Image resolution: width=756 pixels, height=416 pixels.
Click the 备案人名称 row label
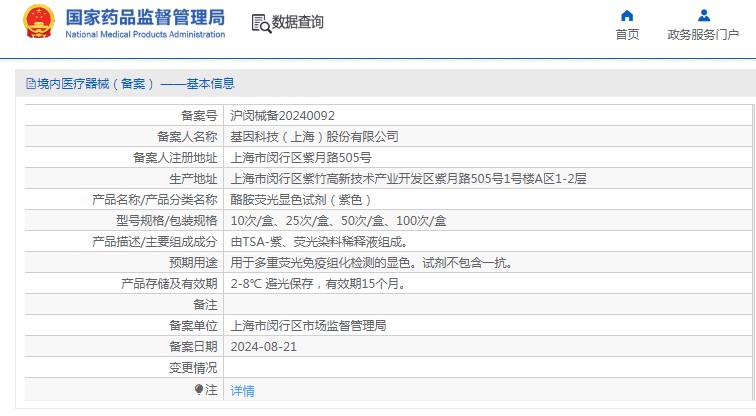(x=187, y=137)
